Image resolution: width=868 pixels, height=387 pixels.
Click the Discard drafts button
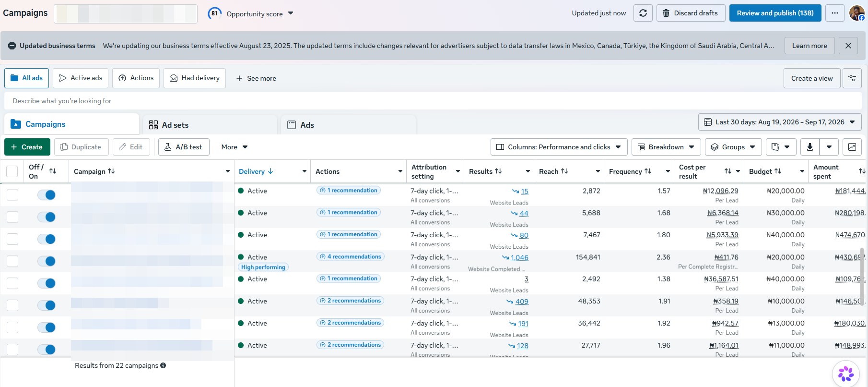coord(691,13)
